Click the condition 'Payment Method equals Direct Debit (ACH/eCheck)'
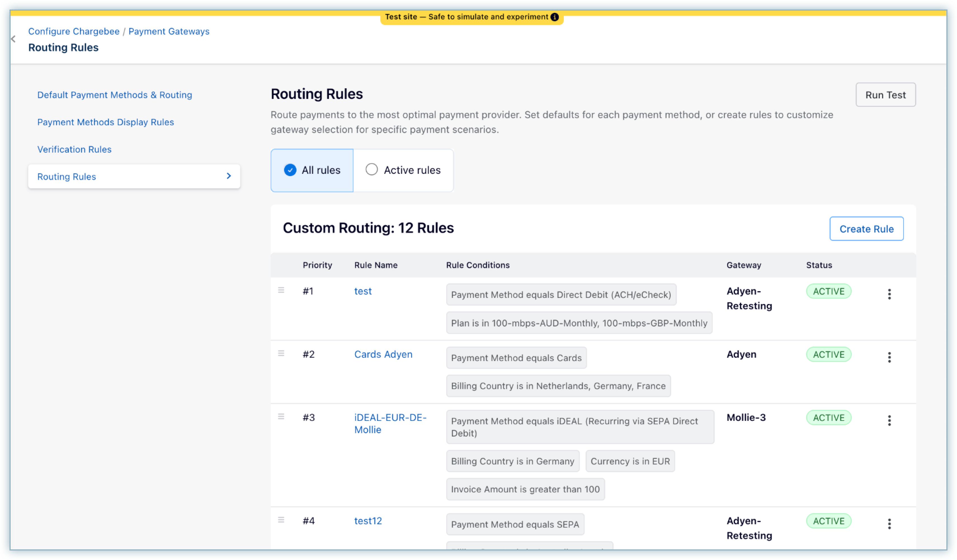957x560 pixels. [x=561, y=295]
